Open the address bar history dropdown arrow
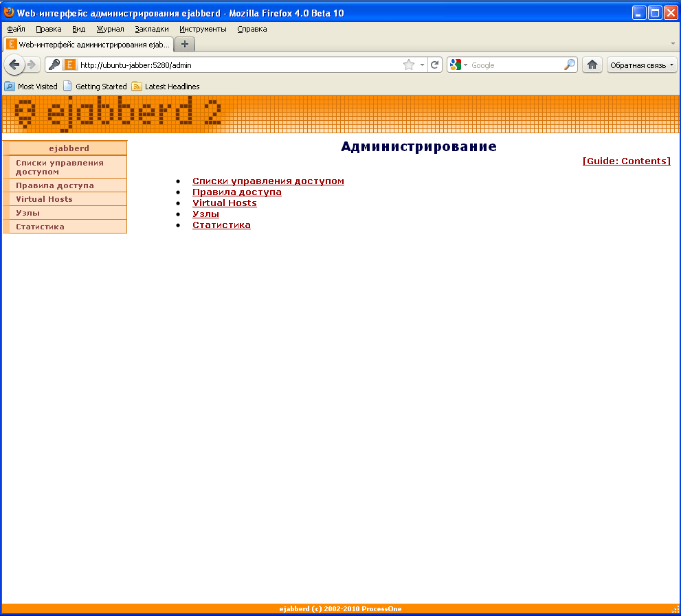Image resolution: width=681 pixels, height=616 pixels. pos(422,65)
